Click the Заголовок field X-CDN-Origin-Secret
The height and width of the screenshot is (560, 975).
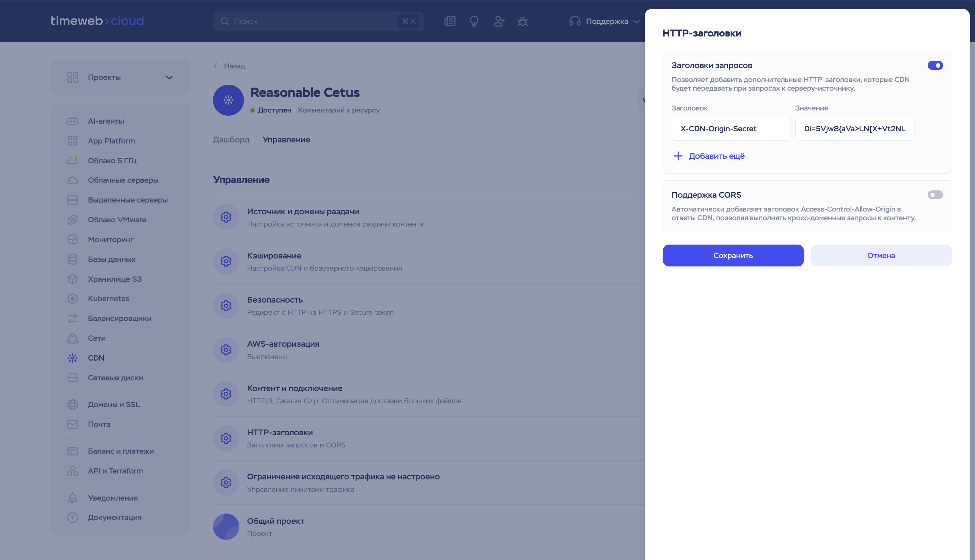731,129
